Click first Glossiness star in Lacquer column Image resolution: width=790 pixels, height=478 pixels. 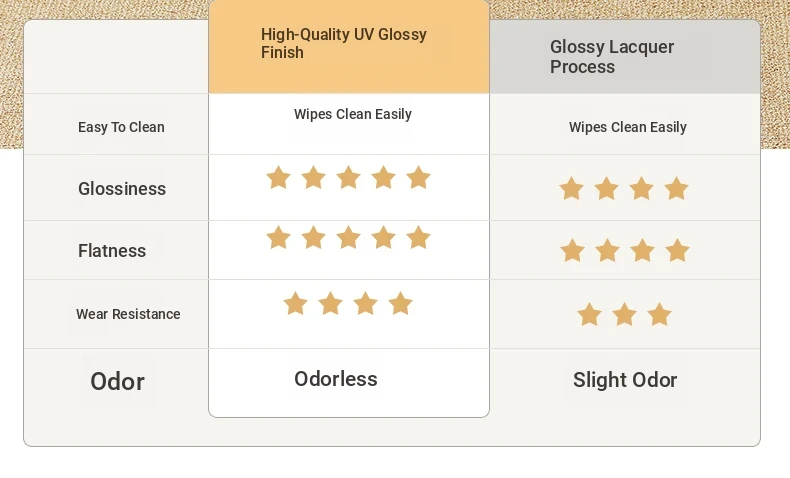[571, 189]
